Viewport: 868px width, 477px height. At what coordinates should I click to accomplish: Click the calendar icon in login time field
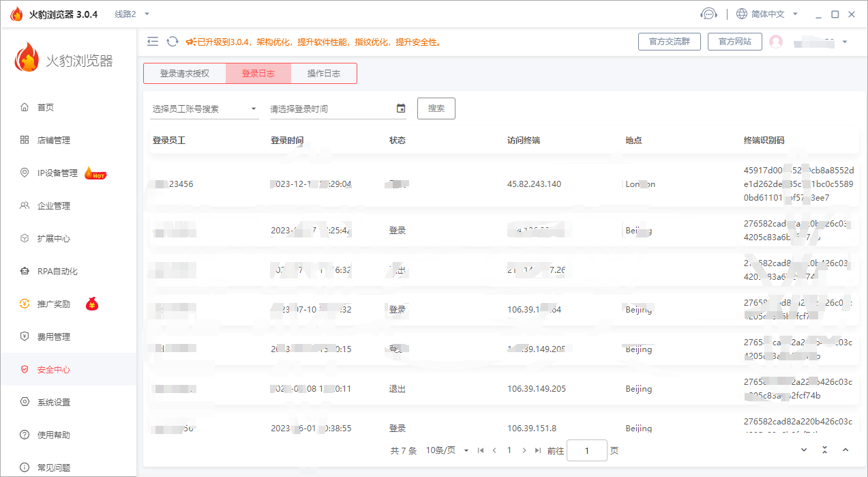click(x=401, y=109)
